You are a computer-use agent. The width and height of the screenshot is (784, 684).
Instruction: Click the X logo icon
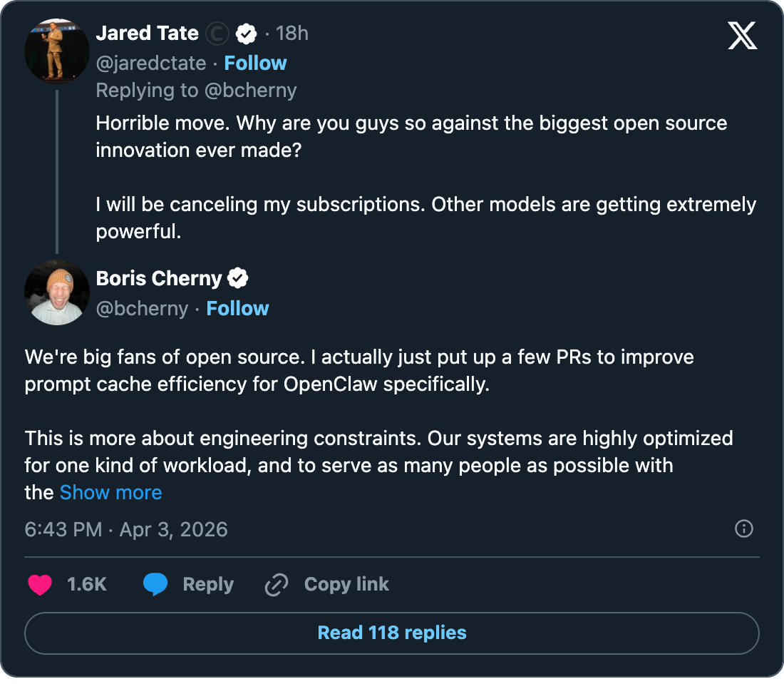click(x=743, y=35)
